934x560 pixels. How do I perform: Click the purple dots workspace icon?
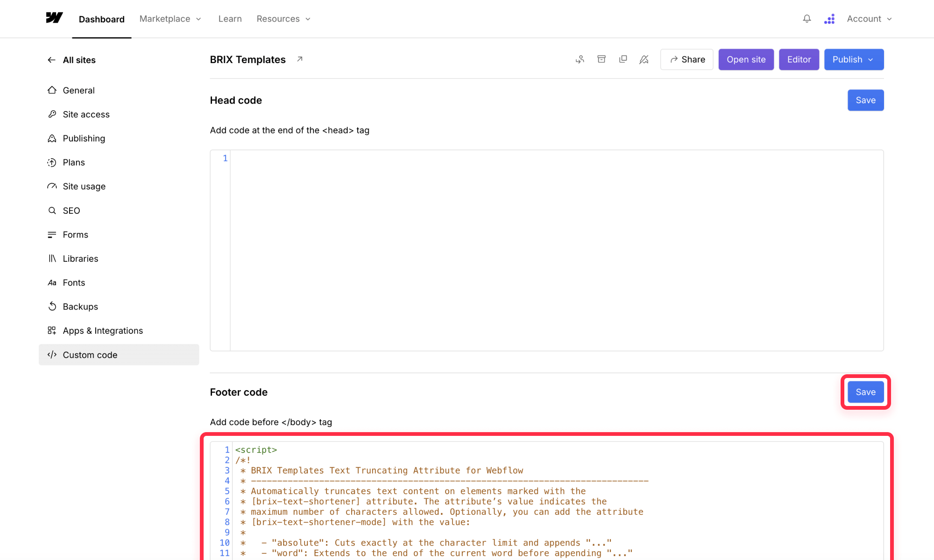(829, 19)
